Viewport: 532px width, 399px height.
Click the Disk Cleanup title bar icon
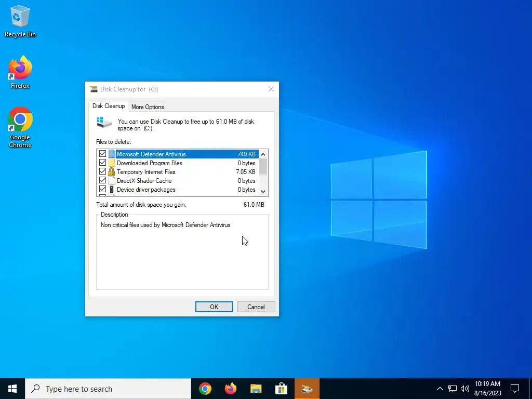click(94, 89)
